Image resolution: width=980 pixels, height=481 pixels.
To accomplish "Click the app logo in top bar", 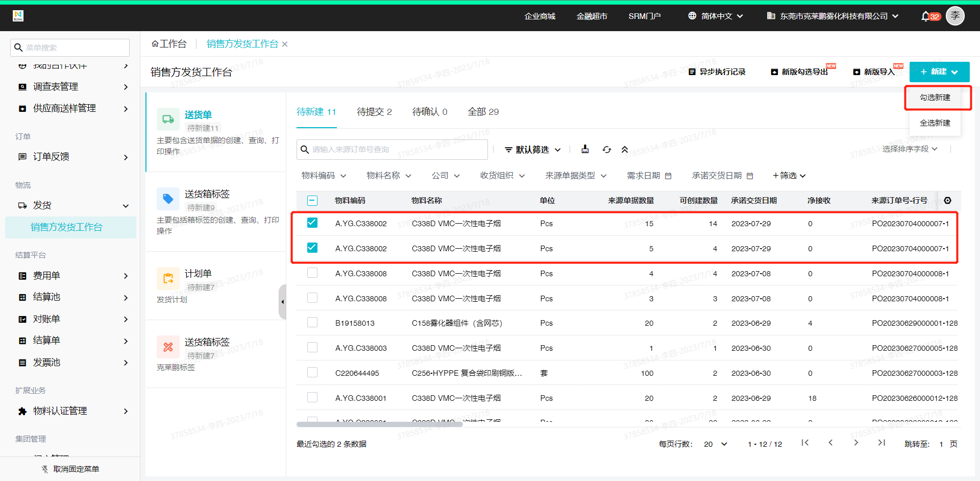I will pos(18,16).
